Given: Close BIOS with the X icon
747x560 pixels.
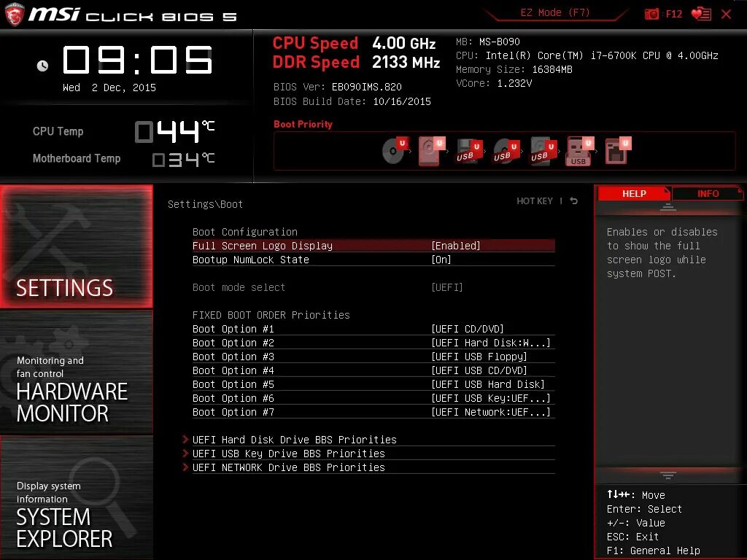Looking at the screenshot, I should [x=726, y=15].
